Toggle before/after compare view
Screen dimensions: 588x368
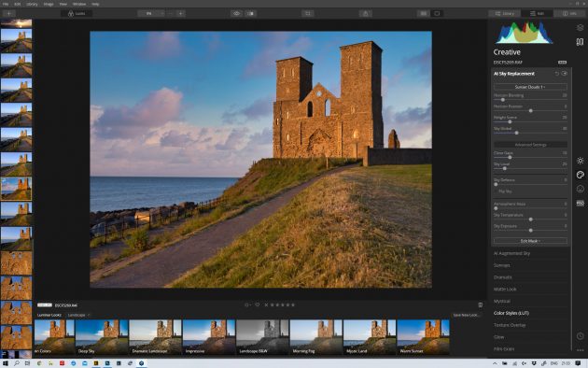250,13
